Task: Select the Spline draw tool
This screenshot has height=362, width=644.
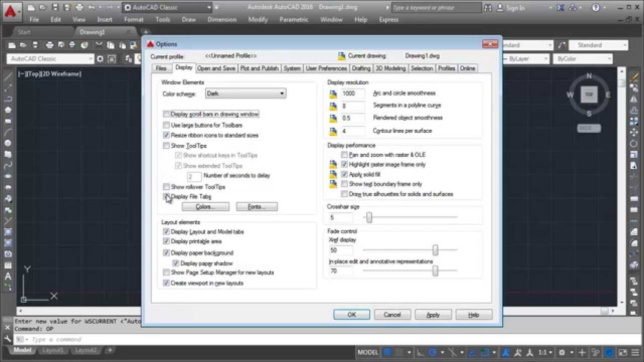Action: click(x=8, y=165)
